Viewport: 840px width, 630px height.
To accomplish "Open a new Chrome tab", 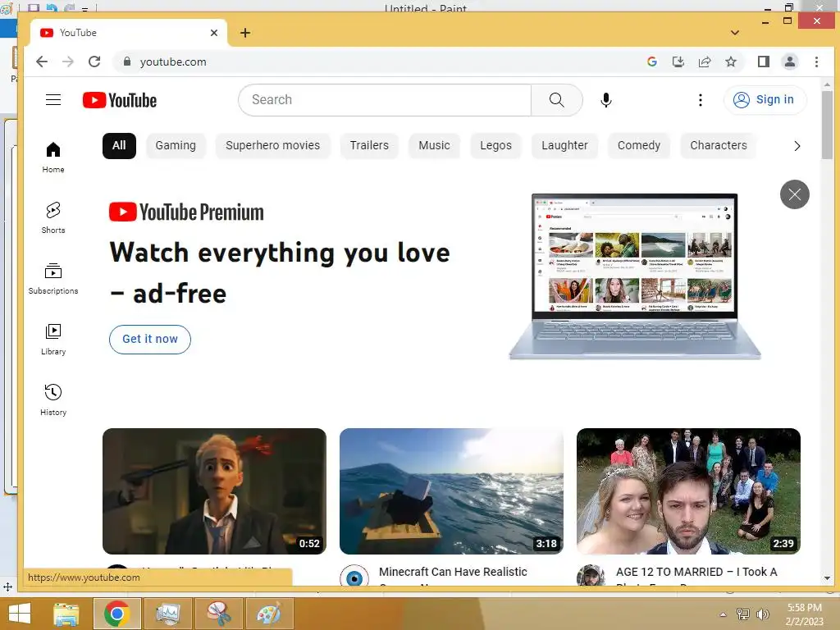I will (x=245, y=33).
